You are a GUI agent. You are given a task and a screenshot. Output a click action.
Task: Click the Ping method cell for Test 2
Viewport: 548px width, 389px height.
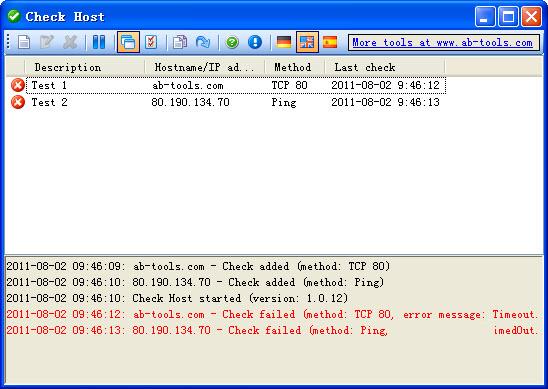coord(284,102)
